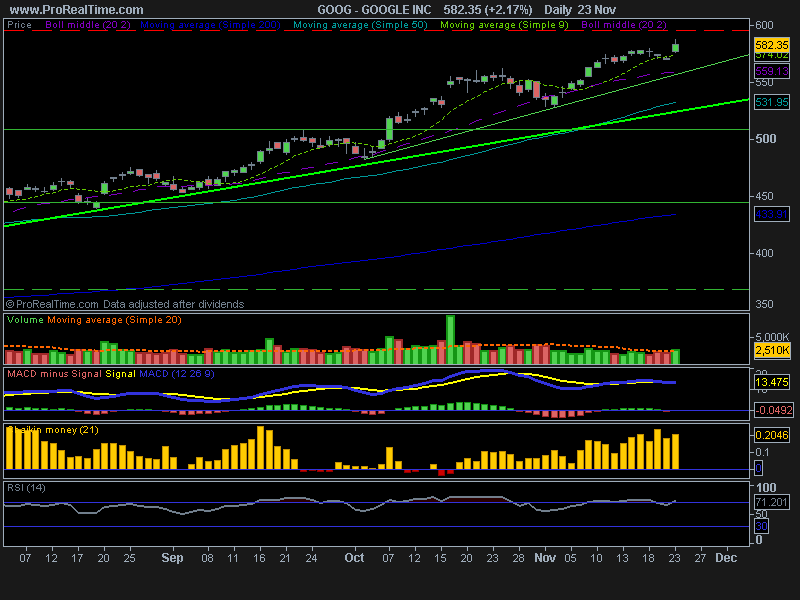The height and width of the screenshot is (600, 800).
Task: Click the 500 price axis label
Action: click(x=766, y=139)
